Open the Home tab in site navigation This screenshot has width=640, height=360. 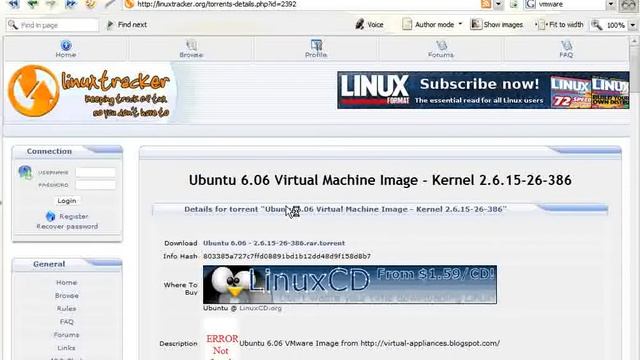(66, 49)
